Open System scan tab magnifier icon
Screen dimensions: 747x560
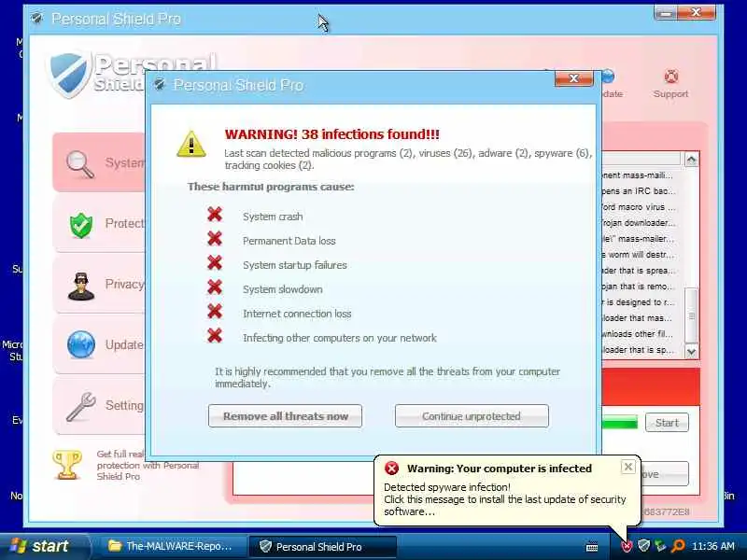pyautogui.click(x=80, y=164)
